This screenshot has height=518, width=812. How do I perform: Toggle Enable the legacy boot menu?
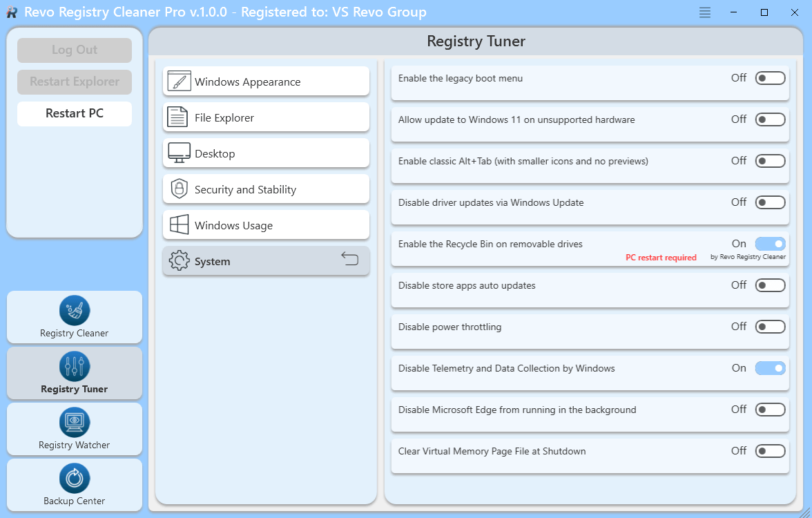point(770,78)
